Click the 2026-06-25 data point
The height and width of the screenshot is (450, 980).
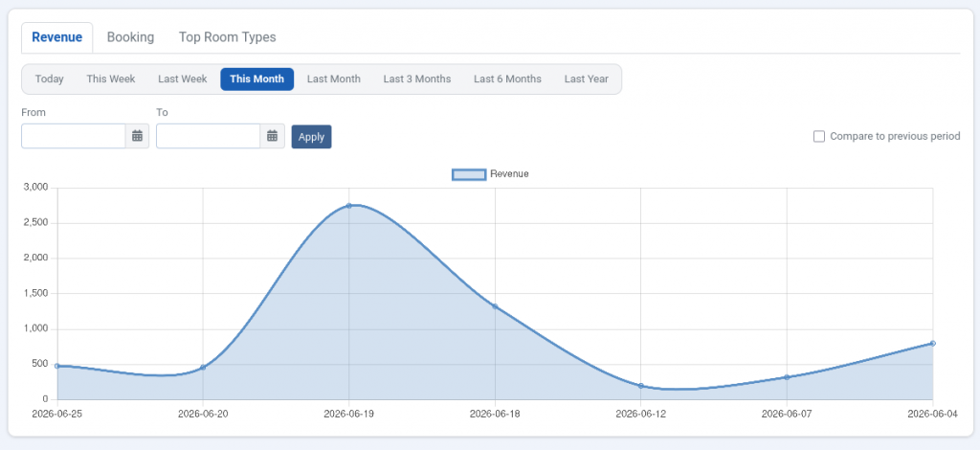coord(56,366)
